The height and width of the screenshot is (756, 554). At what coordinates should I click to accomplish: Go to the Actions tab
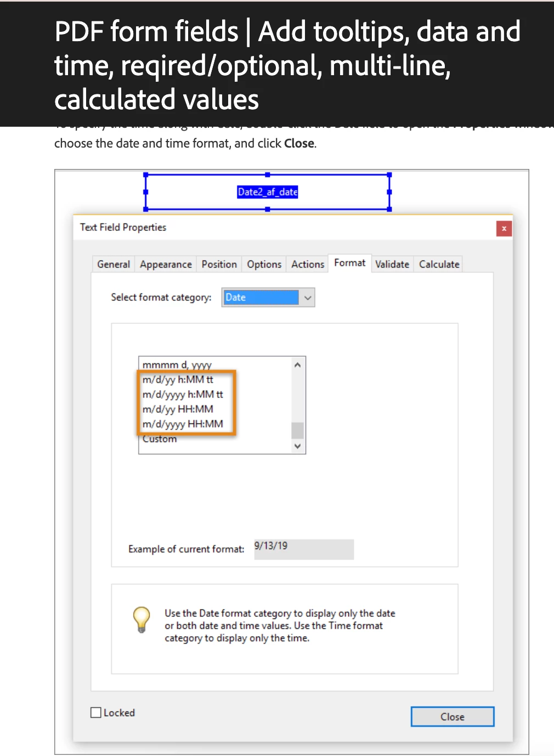pos(308,264)
